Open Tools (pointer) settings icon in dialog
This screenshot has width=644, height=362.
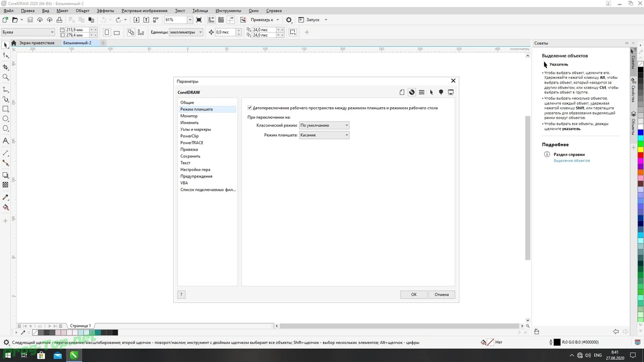431,92
